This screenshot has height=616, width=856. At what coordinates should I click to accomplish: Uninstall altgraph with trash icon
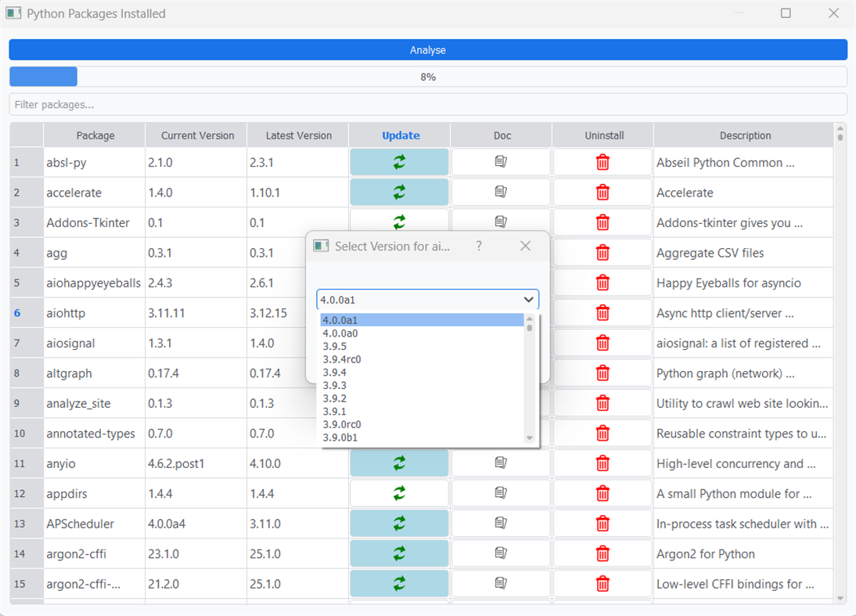point(602,373)
